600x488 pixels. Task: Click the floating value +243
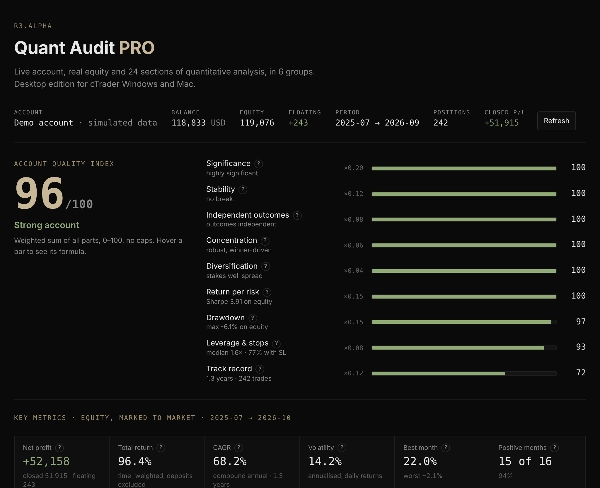point(298,123)
